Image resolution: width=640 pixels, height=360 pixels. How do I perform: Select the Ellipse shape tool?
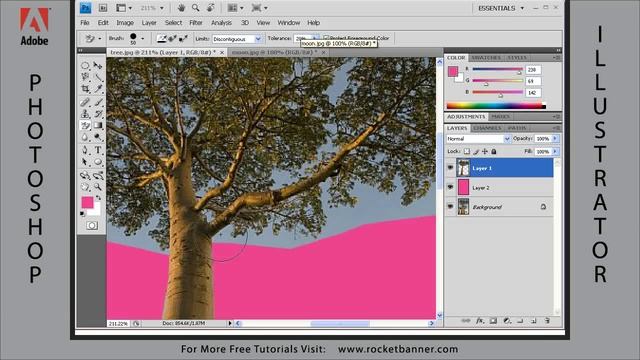(98, 162)
